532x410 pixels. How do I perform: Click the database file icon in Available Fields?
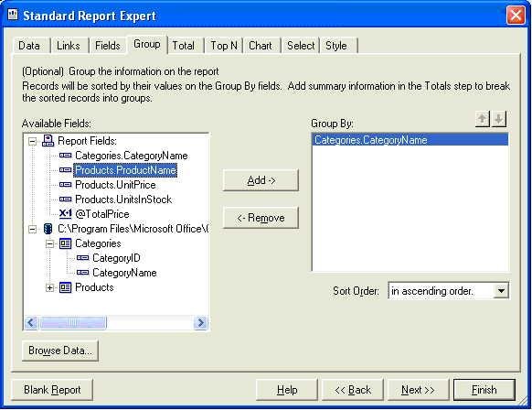click(x=48, y=229)
